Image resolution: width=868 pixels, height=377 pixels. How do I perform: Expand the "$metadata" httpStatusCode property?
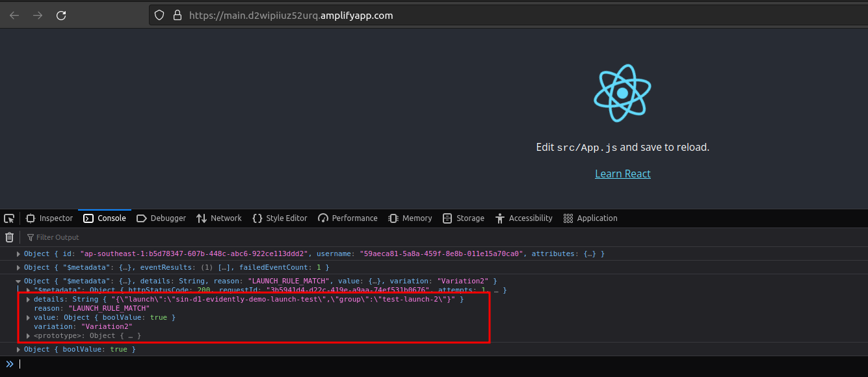coord(28,290)
